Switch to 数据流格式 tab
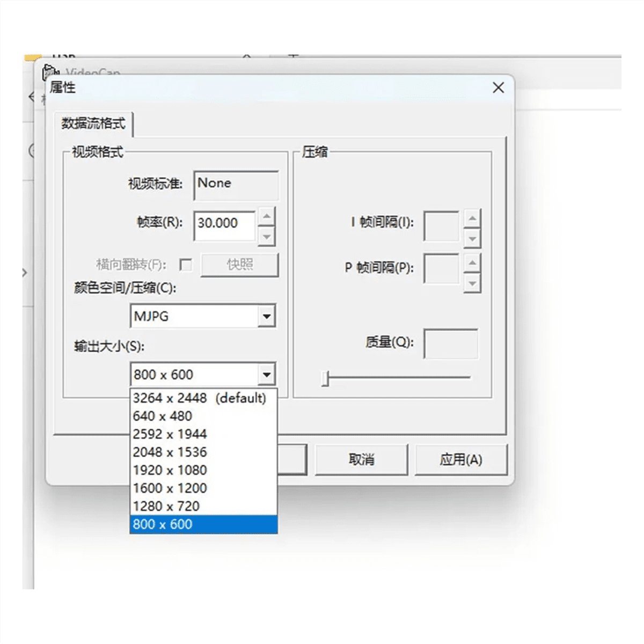Screen dimensions: 644x644 click(x=93, y=123)
